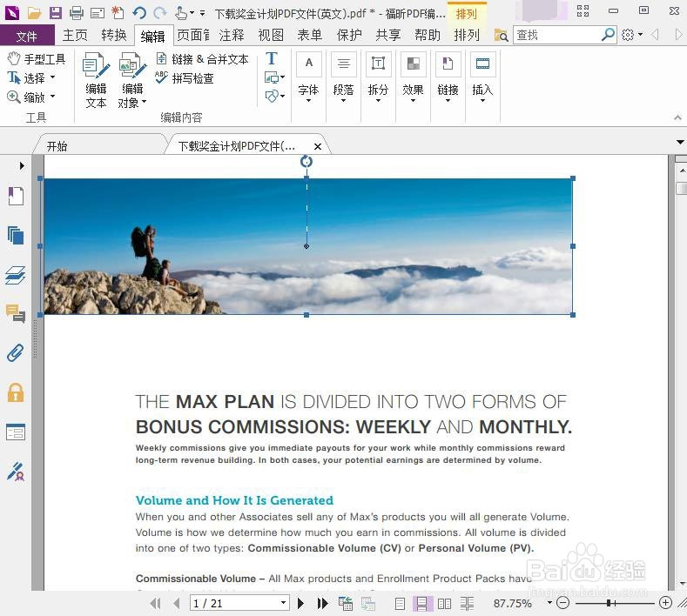This screenshot has width=687, height=616.
Task: Click the zoom out minus button
Action: (562, 603)
